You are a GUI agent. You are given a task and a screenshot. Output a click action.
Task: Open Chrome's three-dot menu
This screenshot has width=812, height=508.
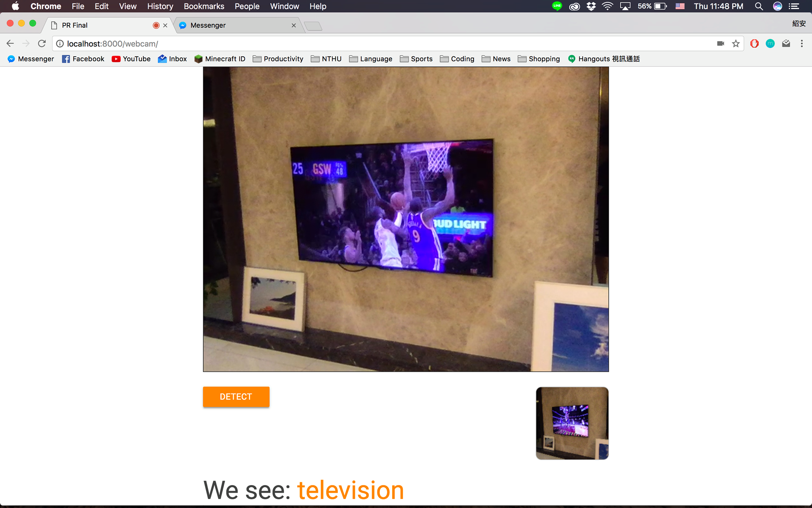pos(802,44)
